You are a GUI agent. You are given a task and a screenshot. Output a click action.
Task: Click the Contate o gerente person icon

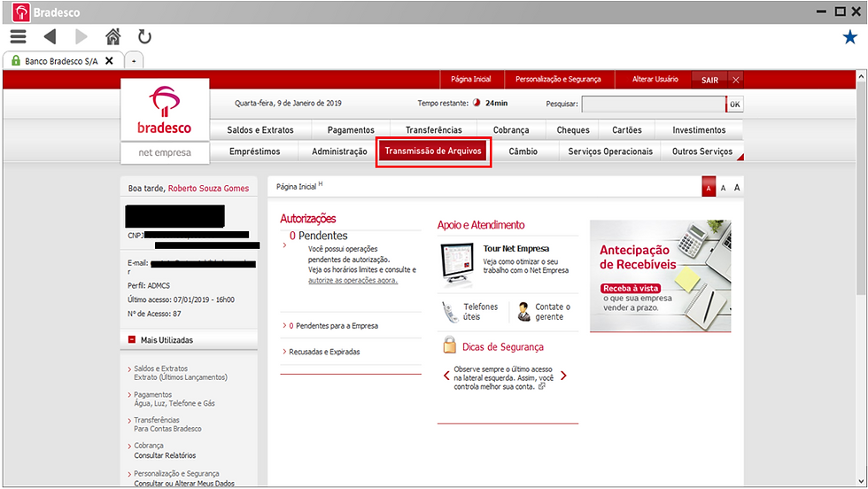pos(523,312)
